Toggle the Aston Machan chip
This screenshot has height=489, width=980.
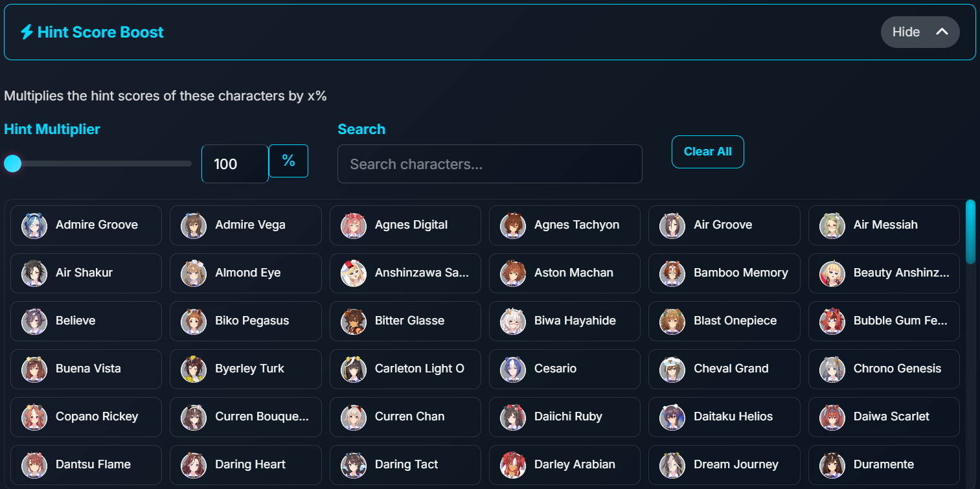565,273
